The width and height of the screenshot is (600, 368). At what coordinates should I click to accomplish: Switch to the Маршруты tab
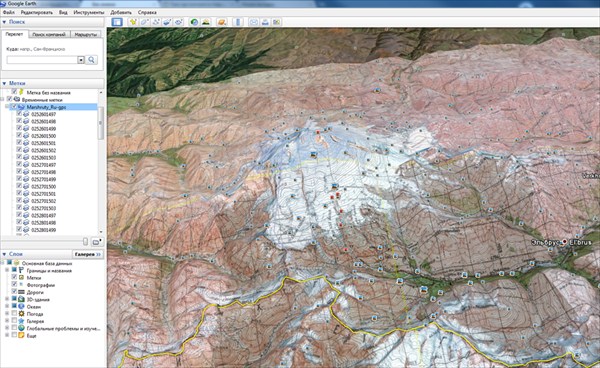(x=86, y=34)
